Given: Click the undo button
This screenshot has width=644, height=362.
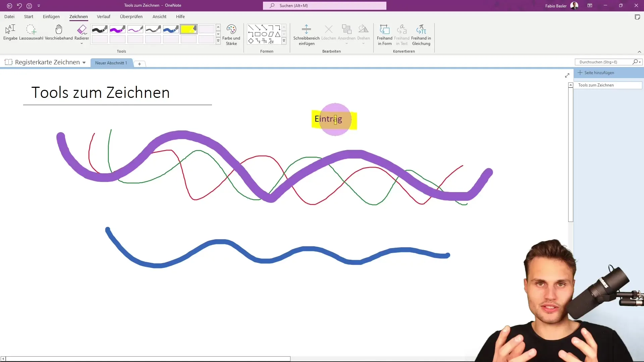Looking at the screenshot, I should (19, 6).
